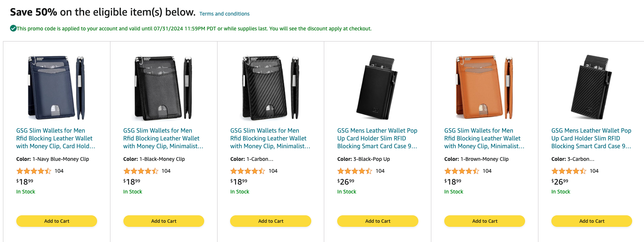
Task: Click the black money clip wallet image
Action: click(x=163, y=87)
